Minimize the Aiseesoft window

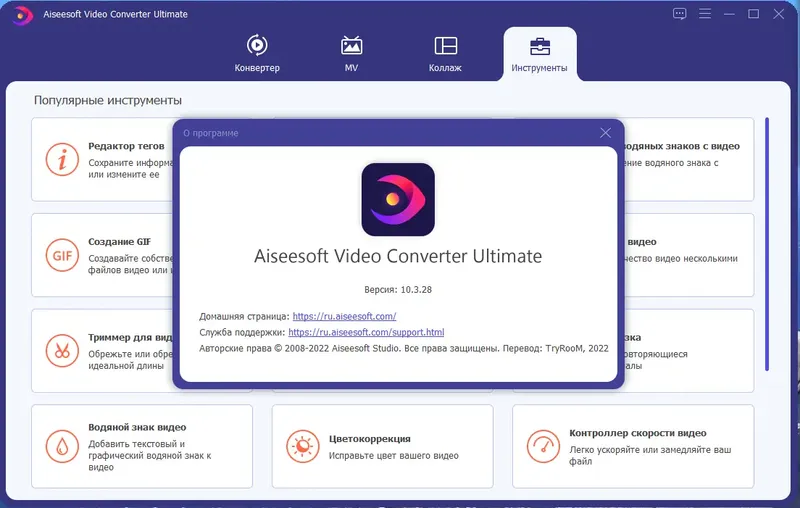coord(729,14)
